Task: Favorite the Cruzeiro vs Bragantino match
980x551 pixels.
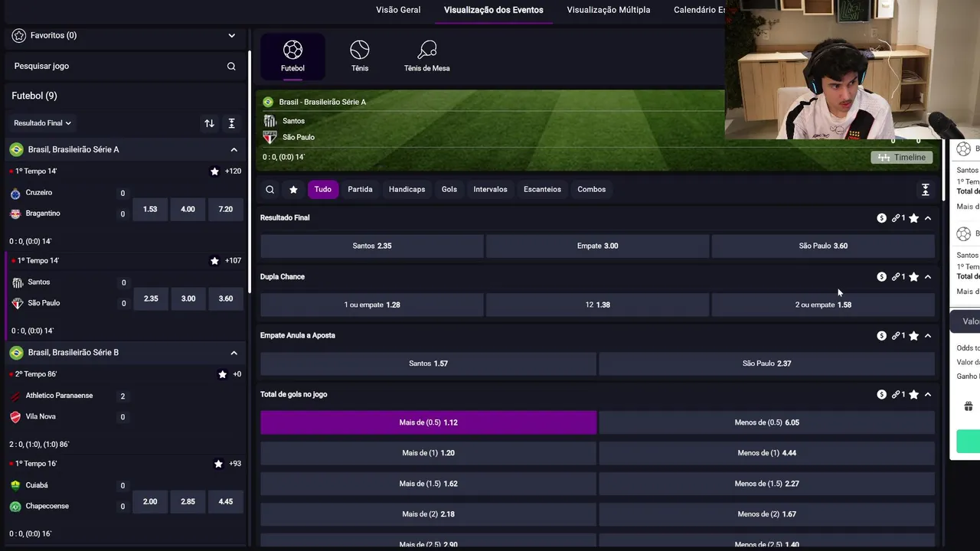Action: click(214, 171)
